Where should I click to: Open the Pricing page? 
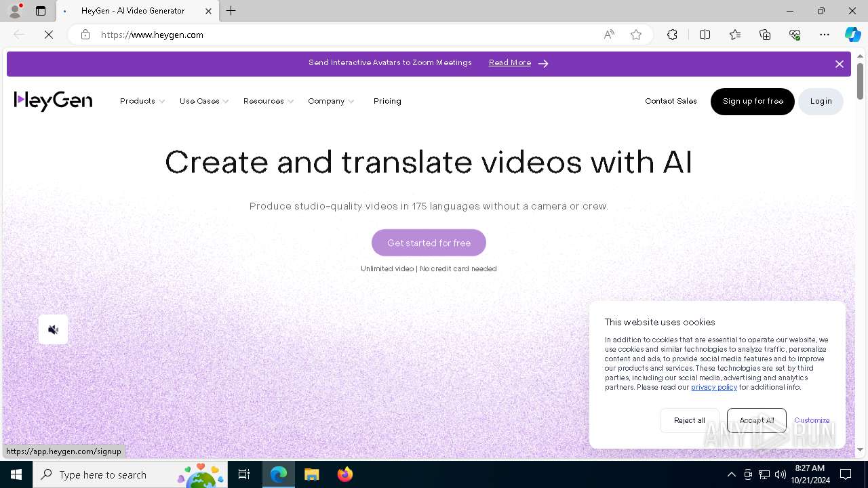pos(387,101)
